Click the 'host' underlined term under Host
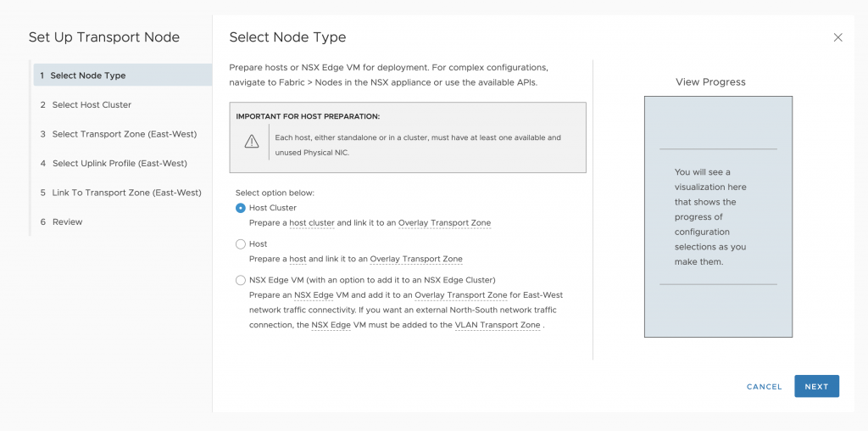 [x=298, y=259]
